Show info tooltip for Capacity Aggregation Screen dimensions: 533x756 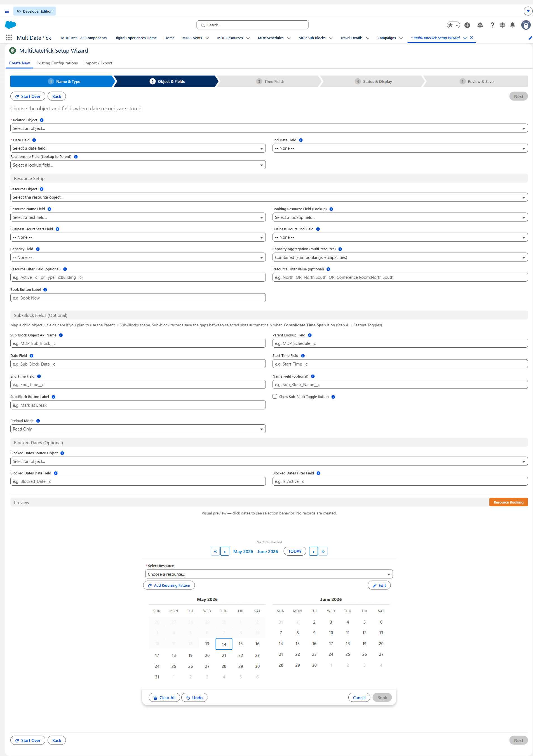[x=341, y=249]
